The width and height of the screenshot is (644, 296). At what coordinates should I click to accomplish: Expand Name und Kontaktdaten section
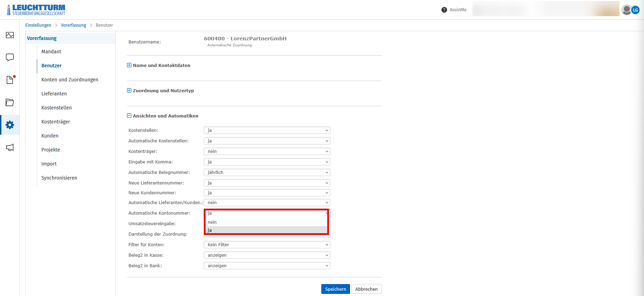[129, 65]
